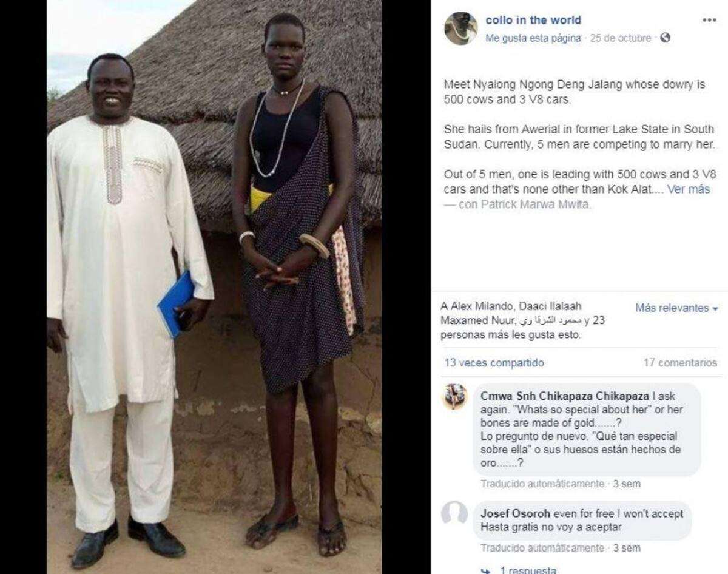The image size is (728, 574).
Task: Open the three-dot post options menu
Action: (x=709, y=20)
